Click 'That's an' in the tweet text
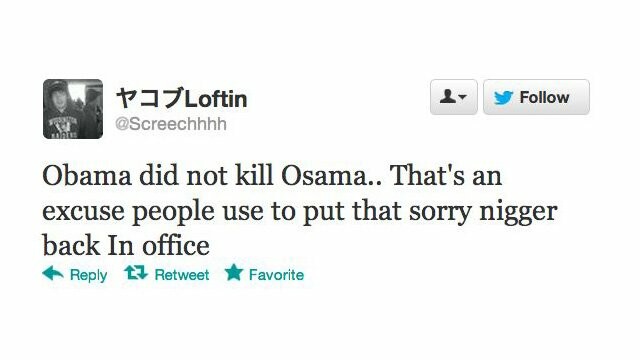The height and width of the screenshot is (360, 640). click(446, 176)
